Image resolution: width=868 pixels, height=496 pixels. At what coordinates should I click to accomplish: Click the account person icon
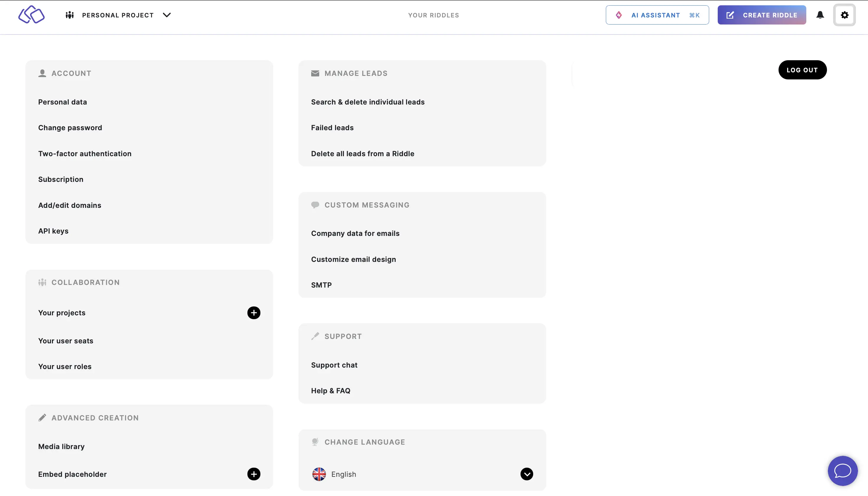[42, 73]
